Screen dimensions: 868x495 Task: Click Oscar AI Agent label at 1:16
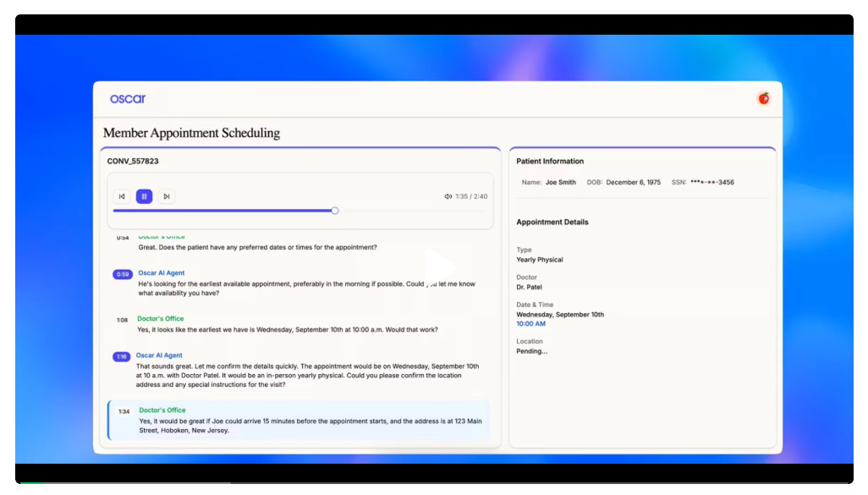pyautogui.click(x=159, y=355)
